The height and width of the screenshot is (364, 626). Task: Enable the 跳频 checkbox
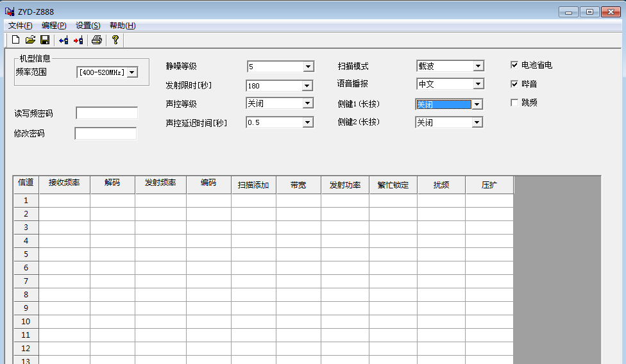(514, 103)
